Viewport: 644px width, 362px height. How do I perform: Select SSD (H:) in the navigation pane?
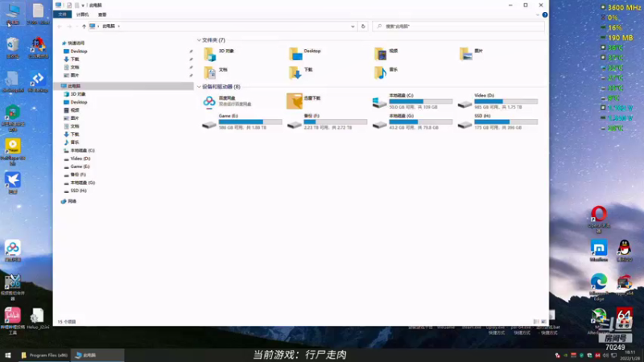point(78,191)
